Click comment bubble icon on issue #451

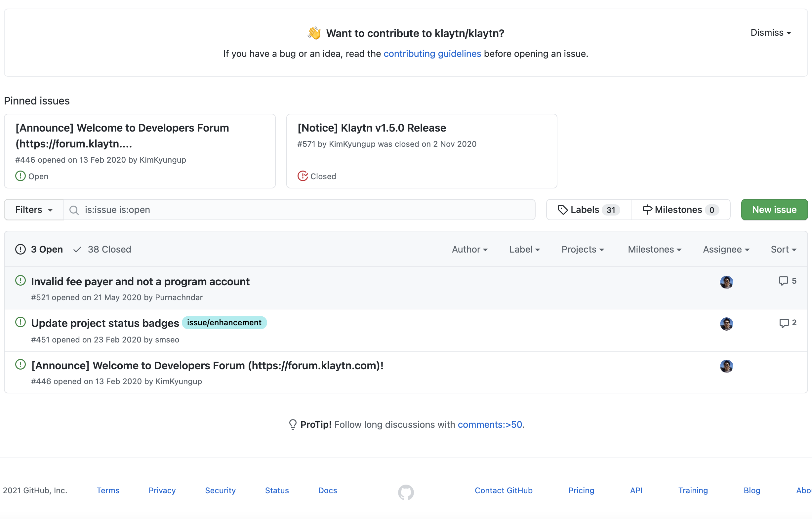coord(784,323)
